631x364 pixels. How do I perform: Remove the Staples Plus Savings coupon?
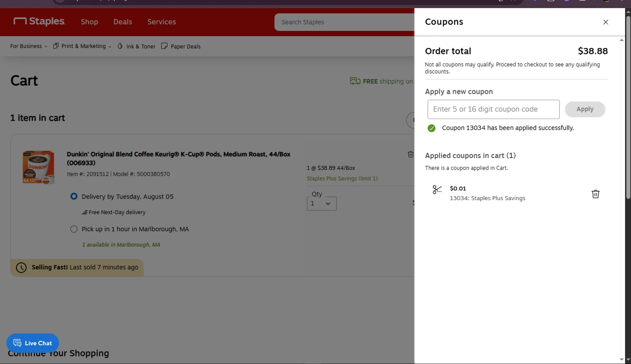595,194
